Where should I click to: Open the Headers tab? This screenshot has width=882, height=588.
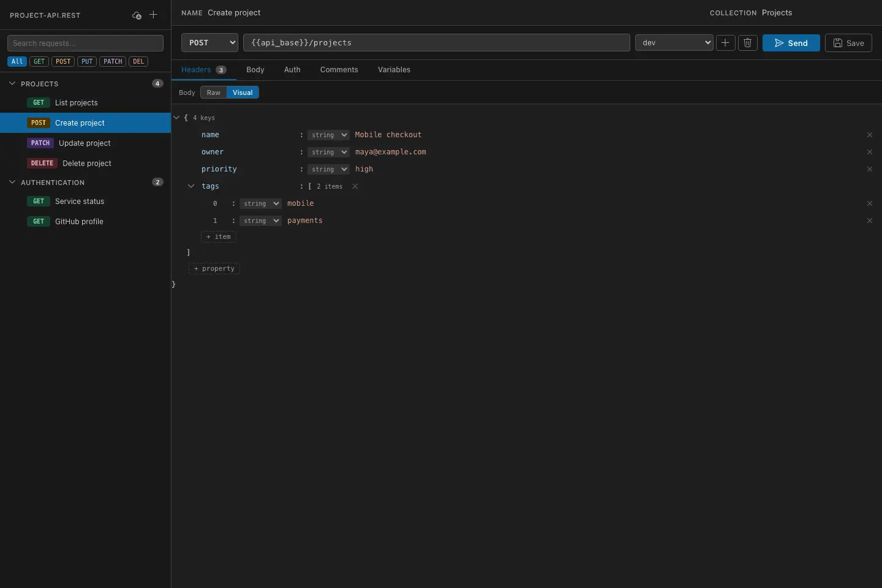[203, 70]
